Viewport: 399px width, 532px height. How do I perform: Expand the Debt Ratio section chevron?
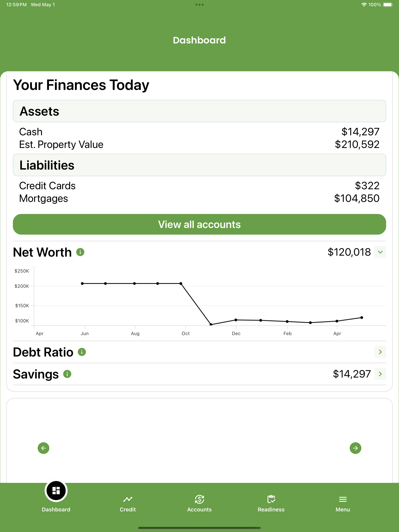[380, 352]
